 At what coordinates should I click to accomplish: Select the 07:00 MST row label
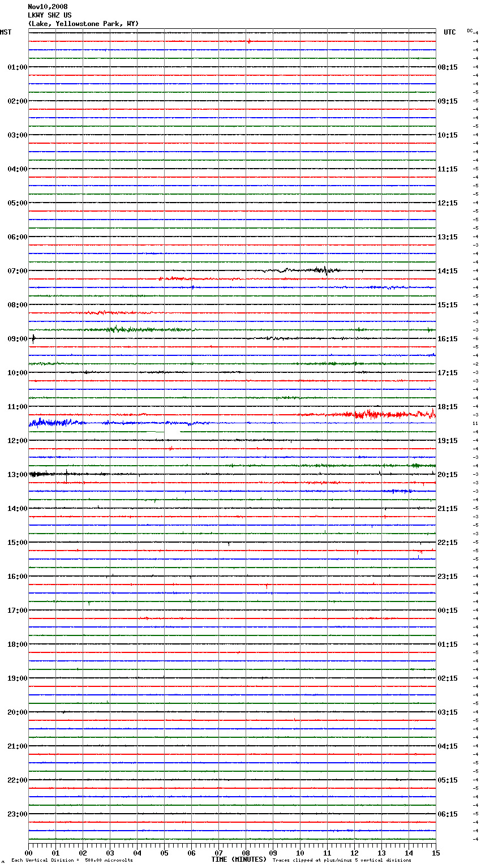pyautogui.click(x=17, y=271)
